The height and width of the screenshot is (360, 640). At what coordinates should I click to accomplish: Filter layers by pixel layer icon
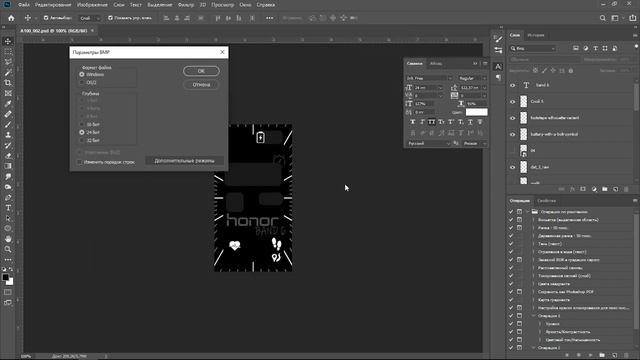(x=576, y=48)
